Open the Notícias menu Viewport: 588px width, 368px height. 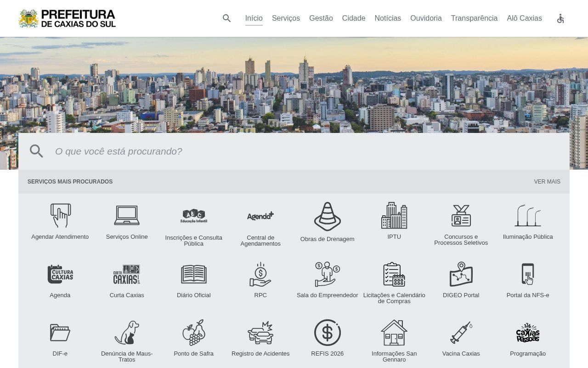388,18
